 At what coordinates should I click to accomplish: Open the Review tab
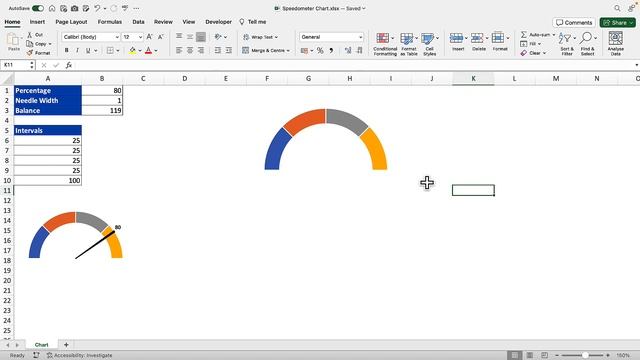click(x=163, y=22)
